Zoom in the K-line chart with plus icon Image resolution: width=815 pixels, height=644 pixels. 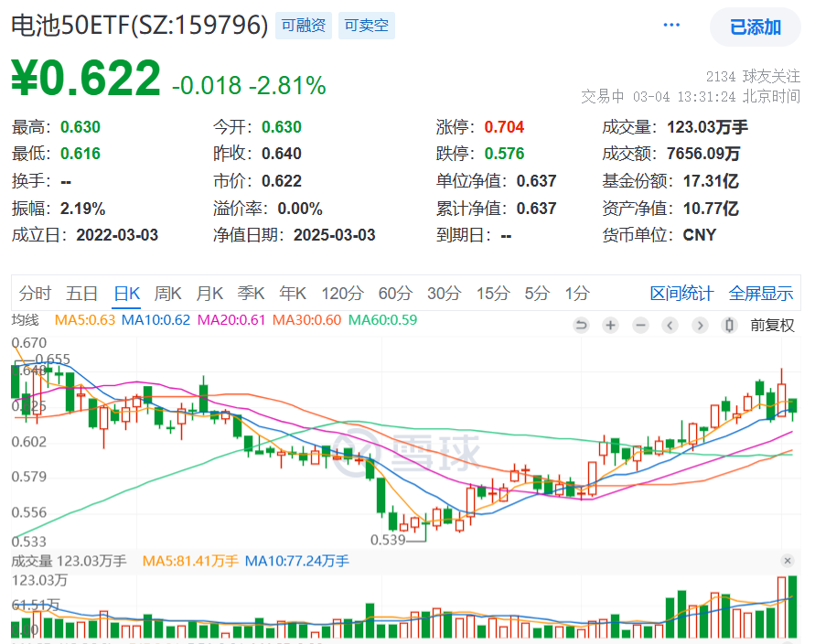[610, 325]
